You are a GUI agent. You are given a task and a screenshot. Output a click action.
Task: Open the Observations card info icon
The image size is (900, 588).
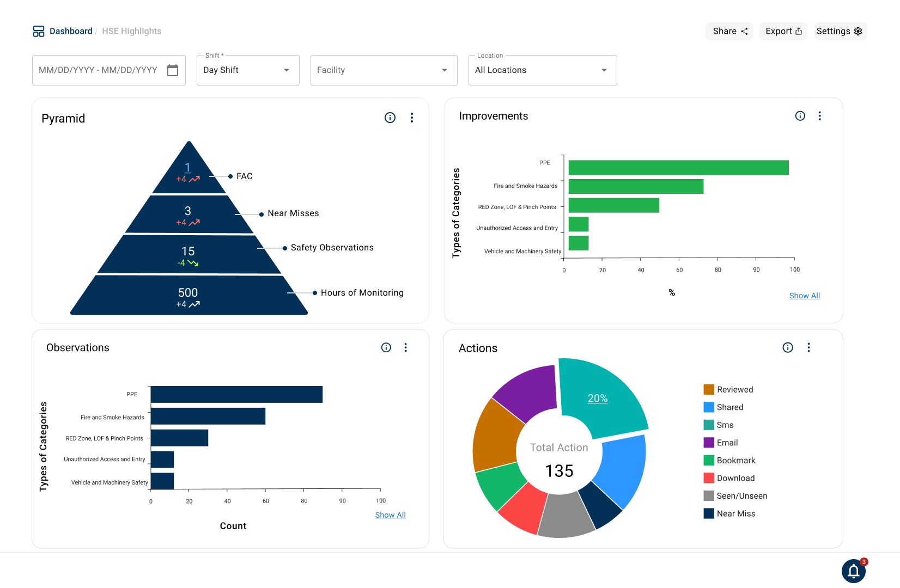tap(386, 347)
